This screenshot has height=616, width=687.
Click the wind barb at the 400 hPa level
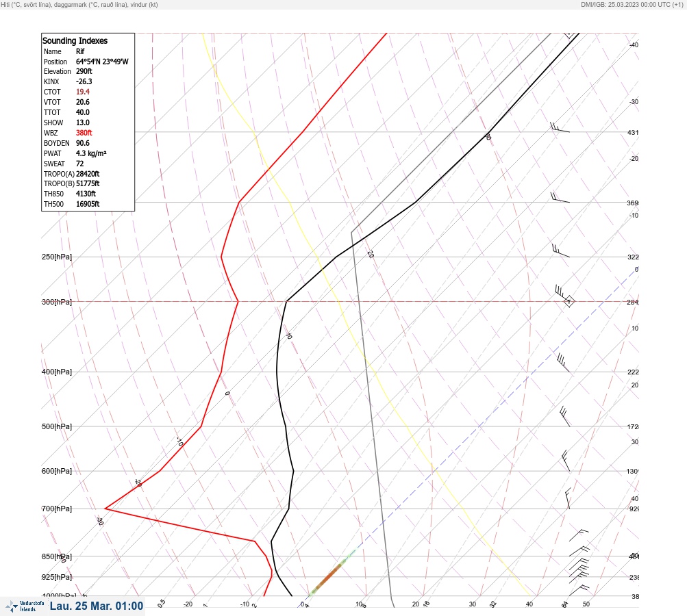tap(564, 363)
